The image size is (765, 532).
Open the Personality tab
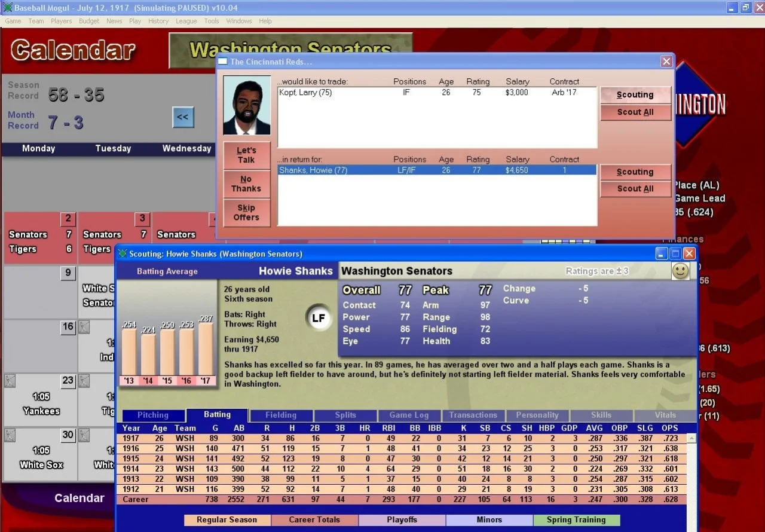pos(537,415)
